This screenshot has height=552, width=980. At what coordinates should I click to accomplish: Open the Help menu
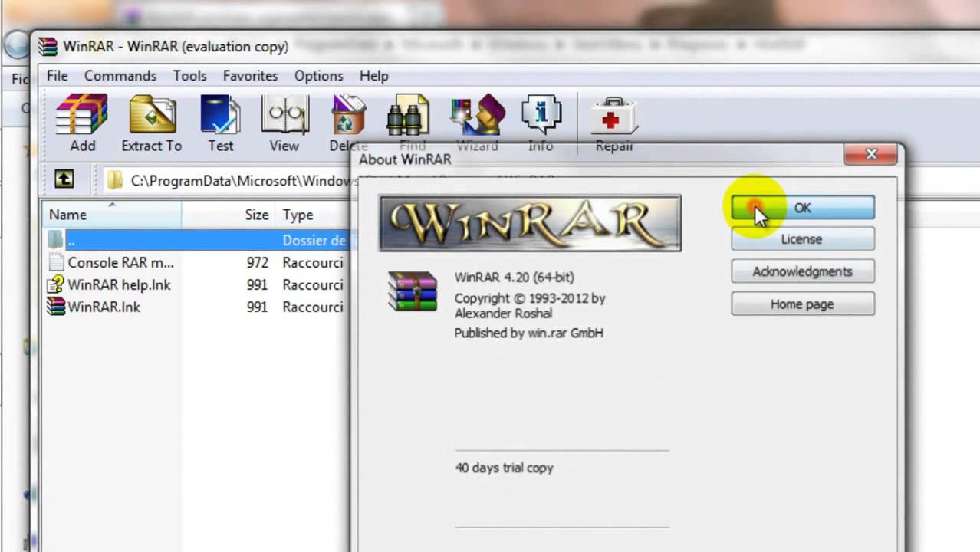(x=374, y=76)
